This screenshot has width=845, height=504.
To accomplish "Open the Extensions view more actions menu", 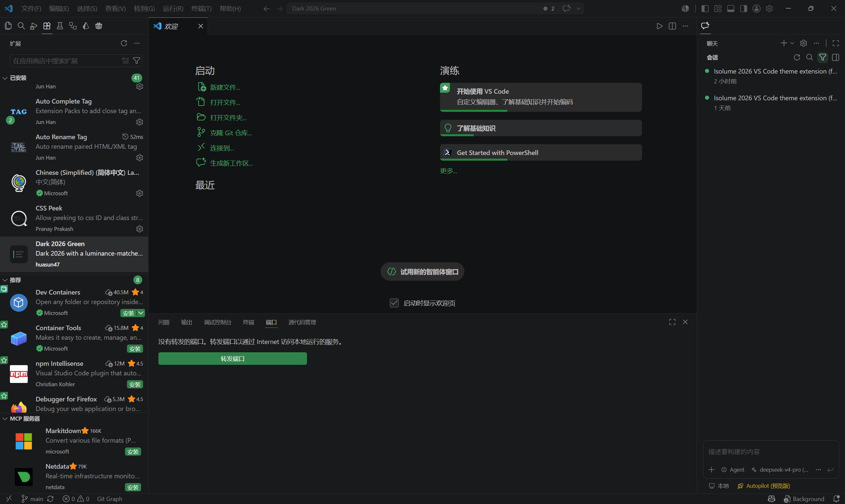I will (137, 43).
